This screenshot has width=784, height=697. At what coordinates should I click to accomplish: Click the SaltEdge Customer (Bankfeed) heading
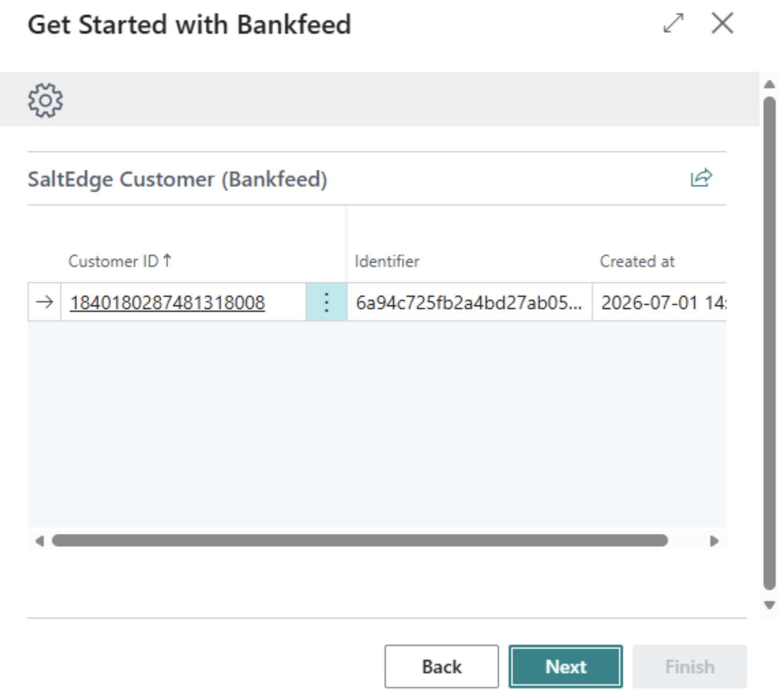point(178,179)
